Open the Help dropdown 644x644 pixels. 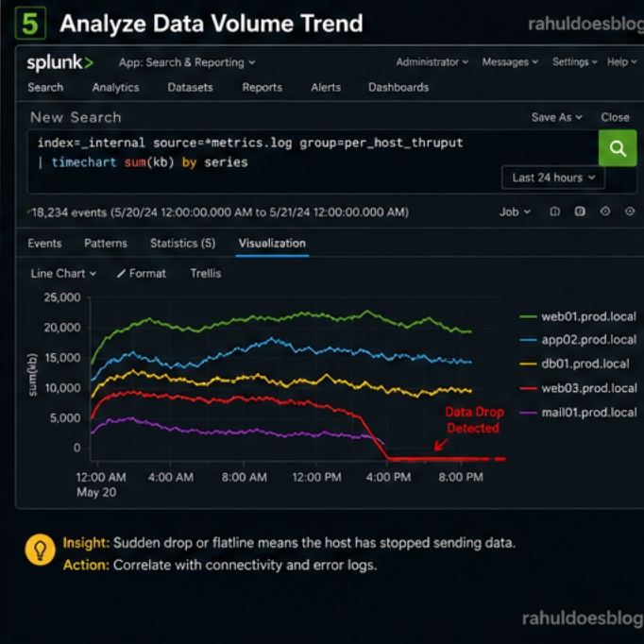[x=621, y=62]
